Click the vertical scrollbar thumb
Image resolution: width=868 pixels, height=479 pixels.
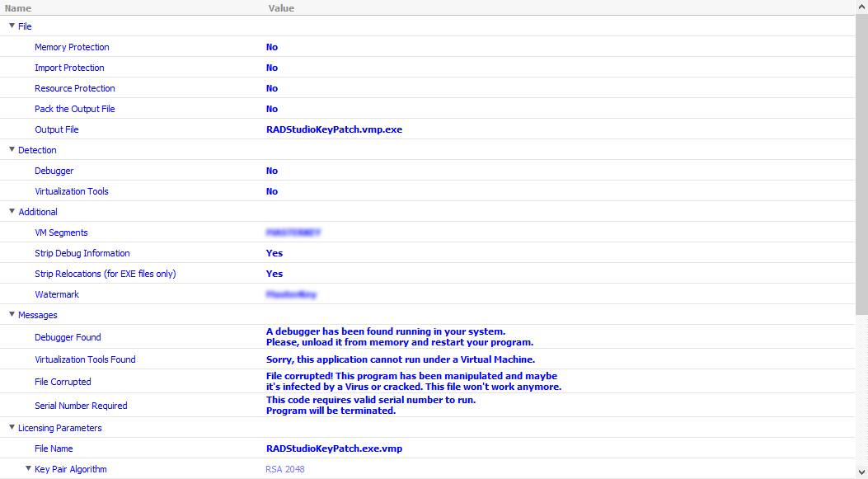[x=862, y=164]
